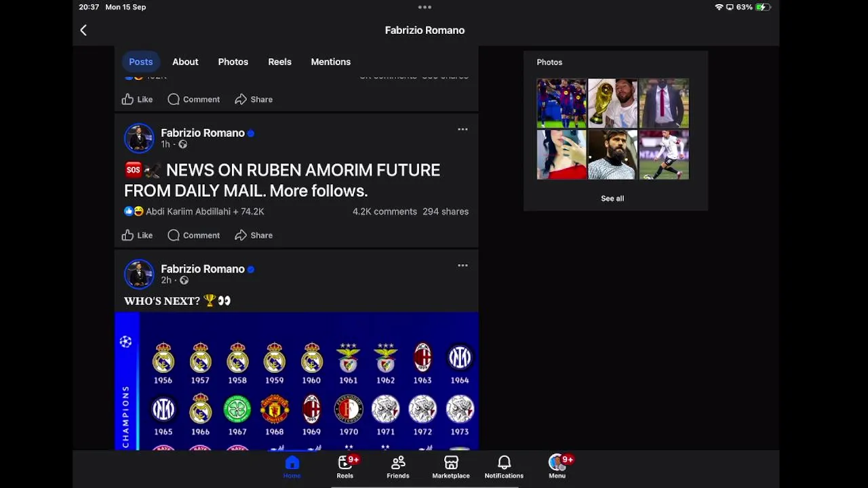Tap the Fabrizio Romano page title
Viewport: 868px width, 488px height.
[425, 30]
